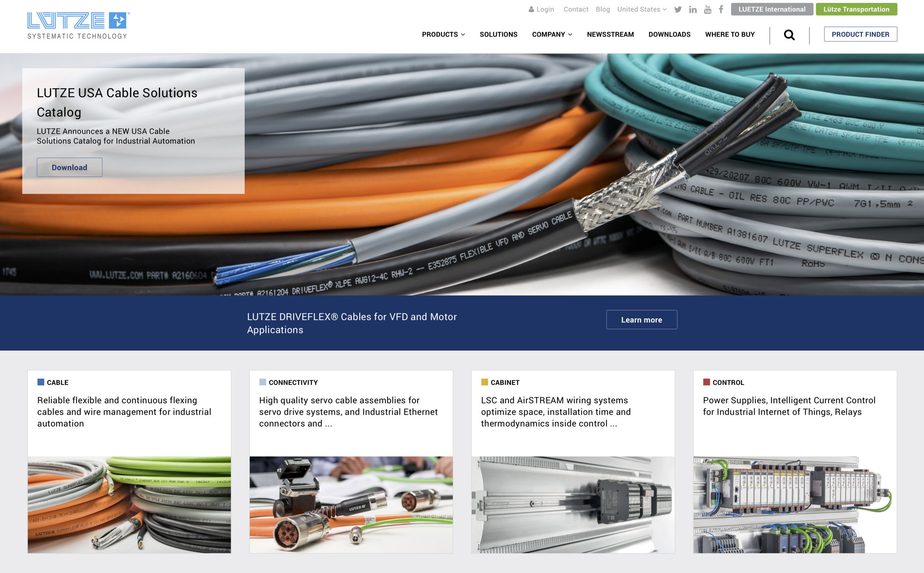
Task: Click the 'LSC and AirSTREAM wiring systems' description
Action: tap(556, 411)
